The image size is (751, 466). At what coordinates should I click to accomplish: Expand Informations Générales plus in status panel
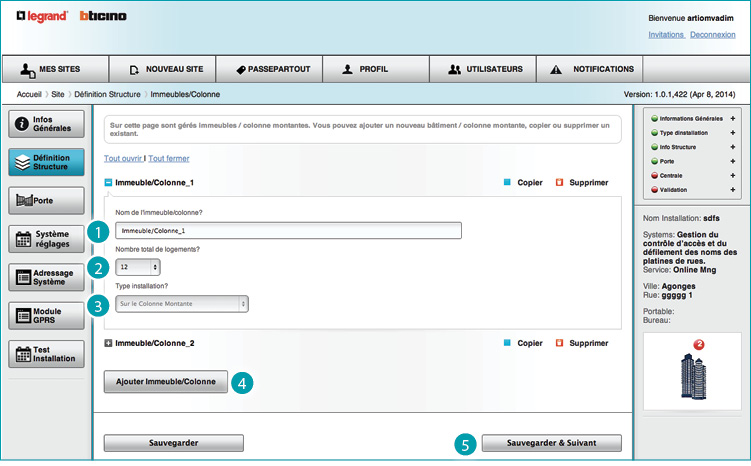733,119
